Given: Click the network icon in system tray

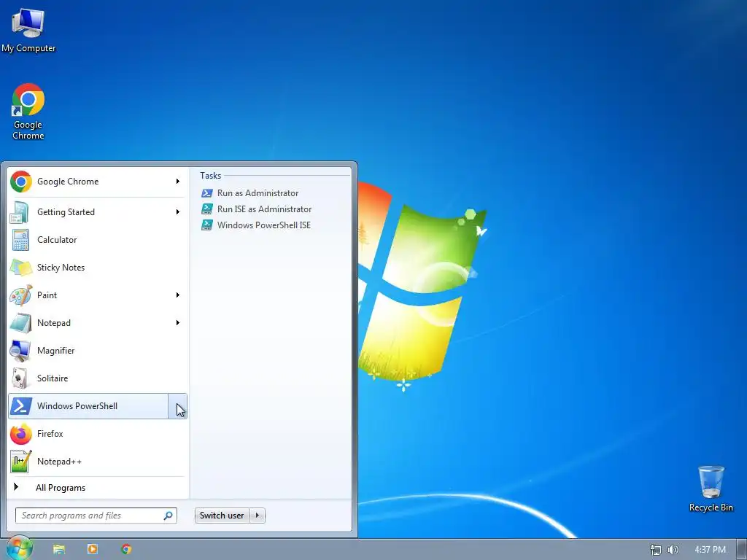Looking at the screenshot, I should coord(656,550).
